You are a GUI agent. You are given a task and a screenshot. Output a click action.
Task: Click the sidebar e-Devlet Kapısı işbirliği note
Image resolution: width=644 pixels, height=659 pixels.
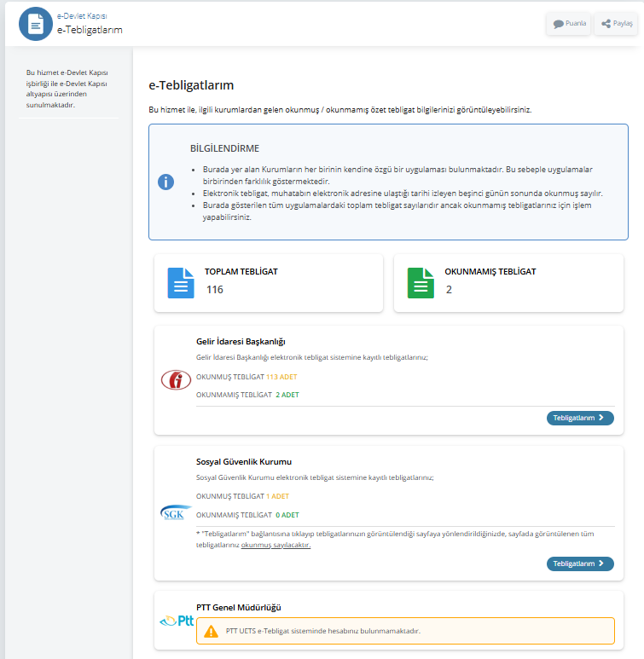point(67,89)
